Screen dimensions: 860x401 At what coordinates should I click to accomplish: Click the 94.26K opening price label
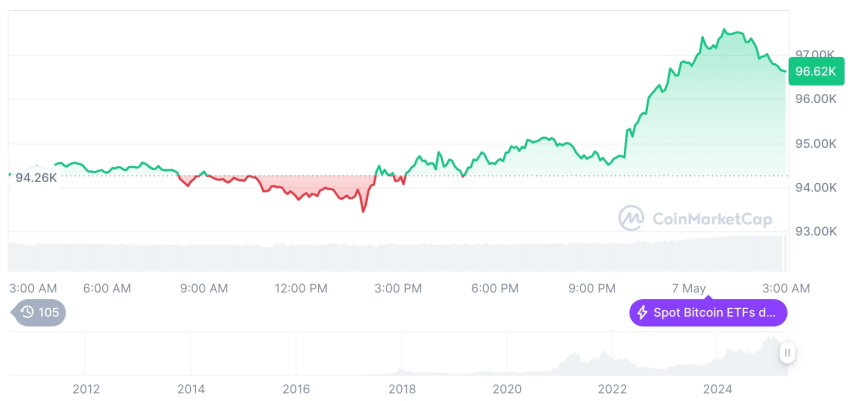(36, 178)
